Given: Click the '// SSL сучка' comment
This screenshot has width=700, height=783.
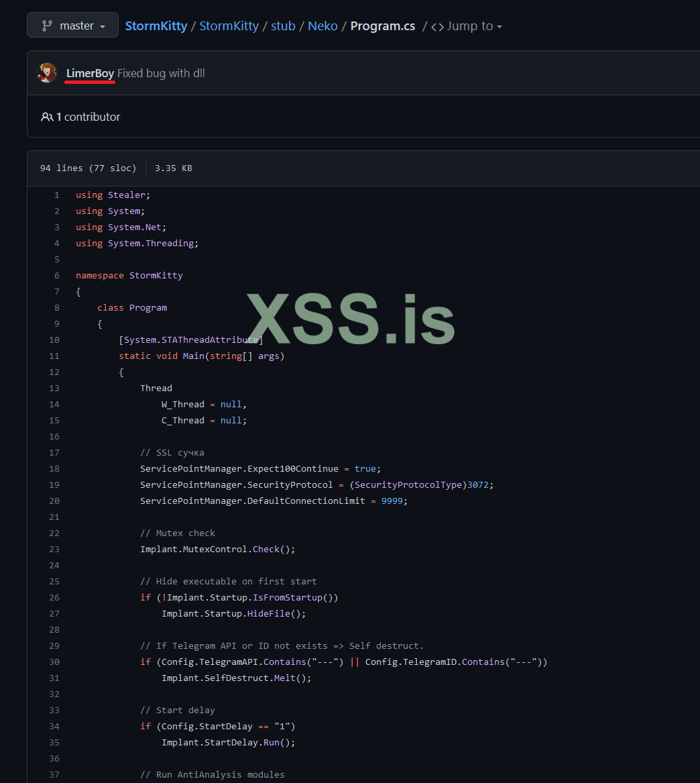Looking at the screenshot, I should coord(172,453).
